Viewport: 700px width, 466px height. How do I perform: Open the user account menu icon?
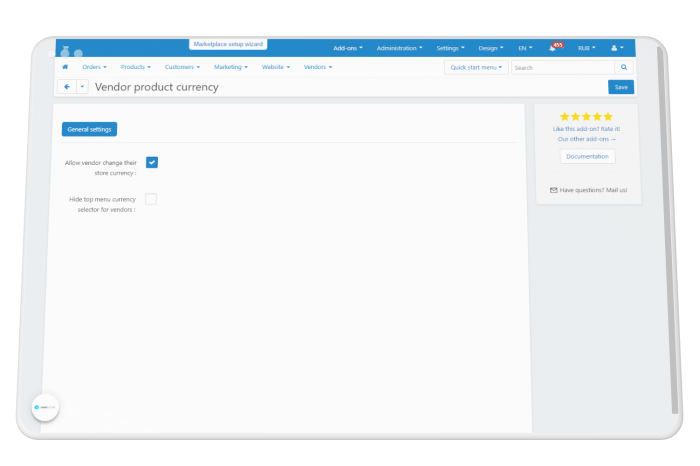[617, 48]
